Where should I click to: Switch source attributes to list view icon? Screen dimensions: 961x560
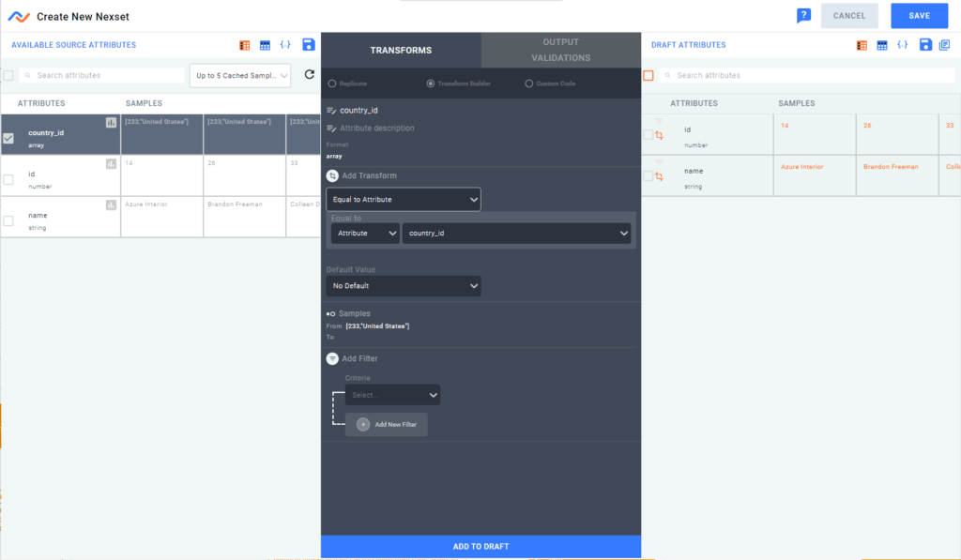point(245,45)
